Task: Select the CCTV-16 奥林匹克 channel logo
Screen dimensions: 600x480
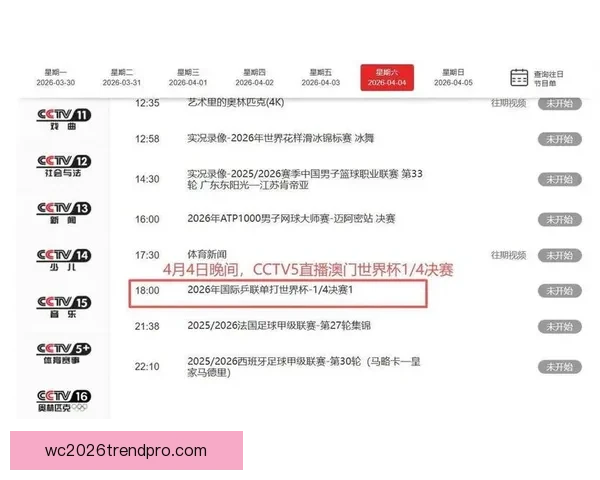Action: click(x=64, y=401)
